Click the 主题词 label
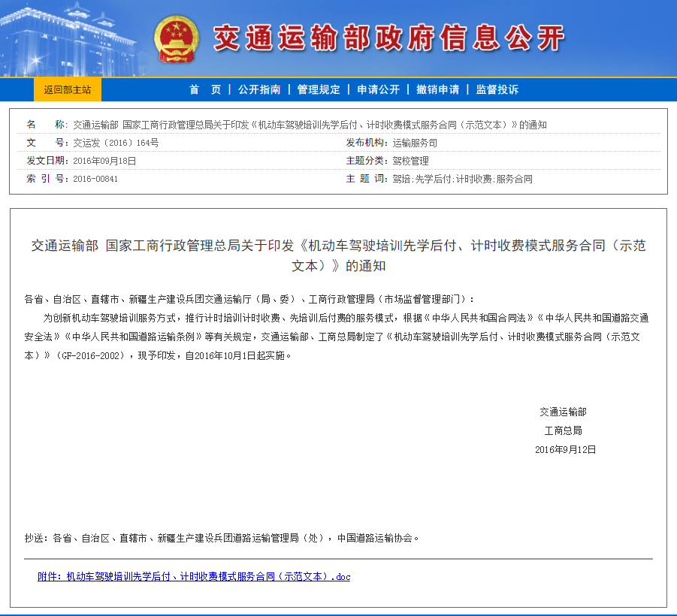This screenshot has width=677, height=616. 367,179
